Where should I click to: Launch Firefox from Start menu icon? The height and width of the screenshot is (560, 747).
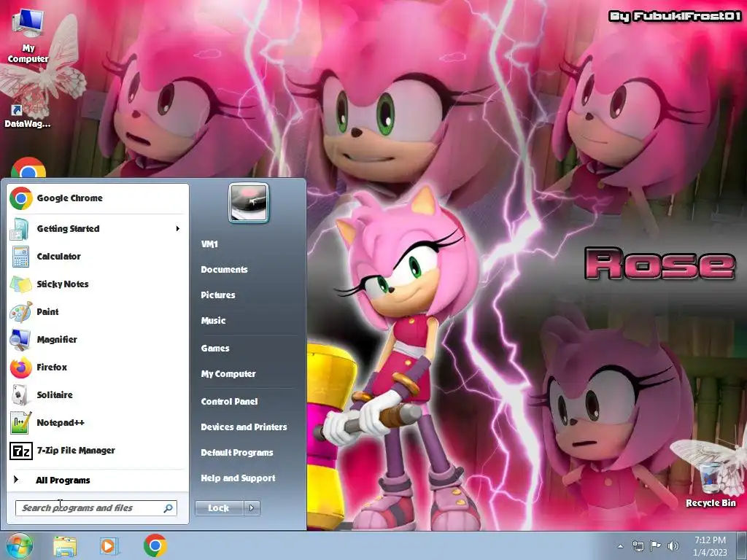point(21,367)
